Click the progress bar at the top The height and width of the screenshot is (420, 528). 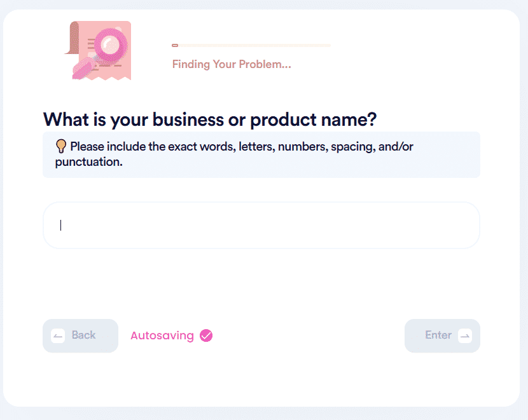click(251, 45)
